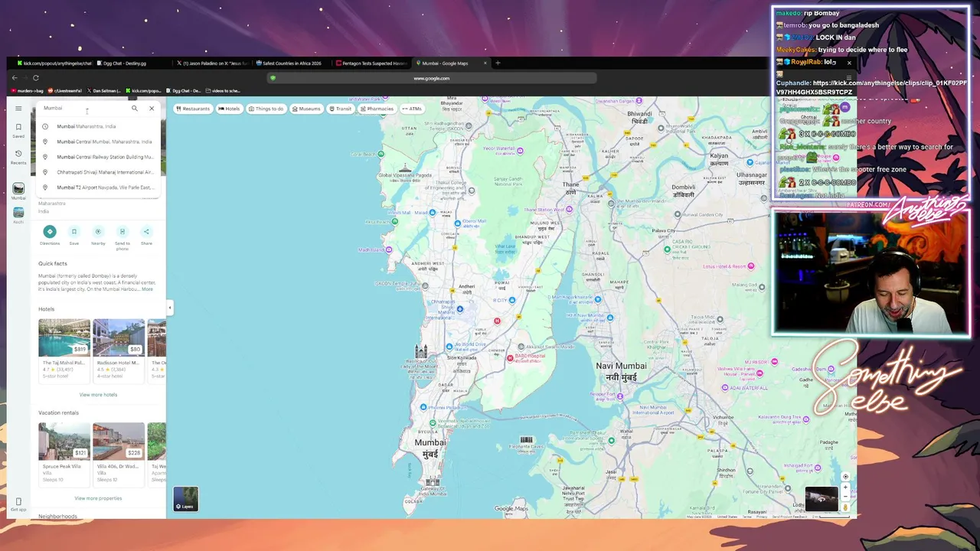The width and height of the screenshot is (980, 551).
Task: Choose suggestion Mumbai T2 Airport Navpada
Action: pos(99,187)
